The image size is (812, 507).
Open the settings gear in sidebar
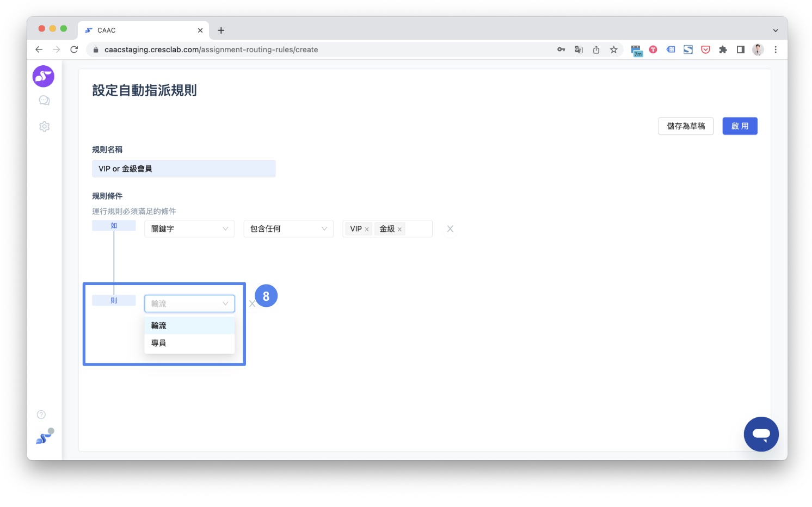(44, 126)
